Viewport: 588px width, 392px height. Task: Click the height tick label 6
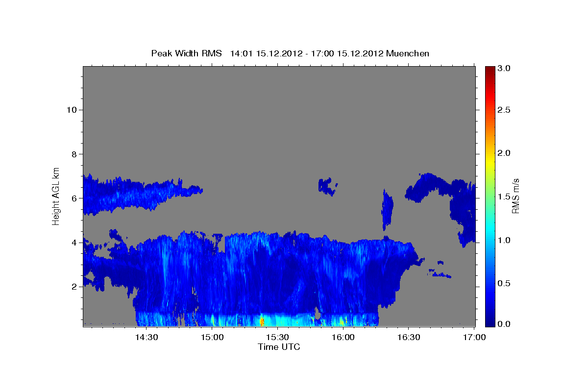coord(74,198)
